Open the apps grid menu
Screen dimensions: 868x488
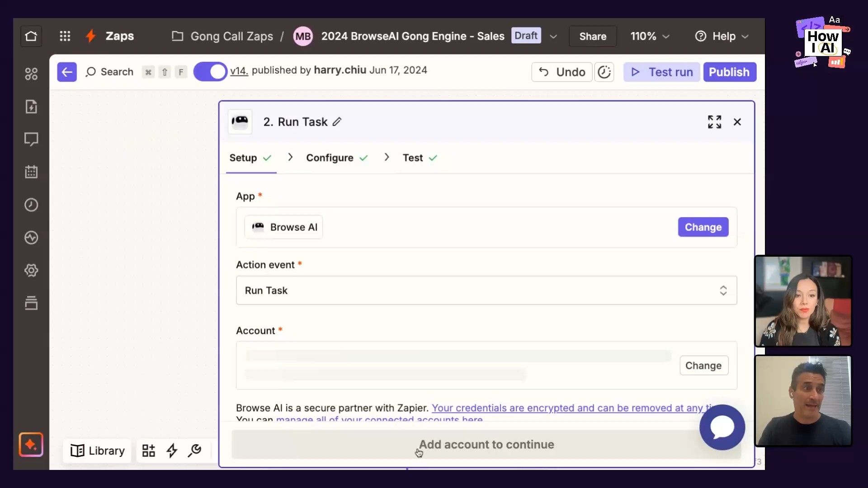65,36
